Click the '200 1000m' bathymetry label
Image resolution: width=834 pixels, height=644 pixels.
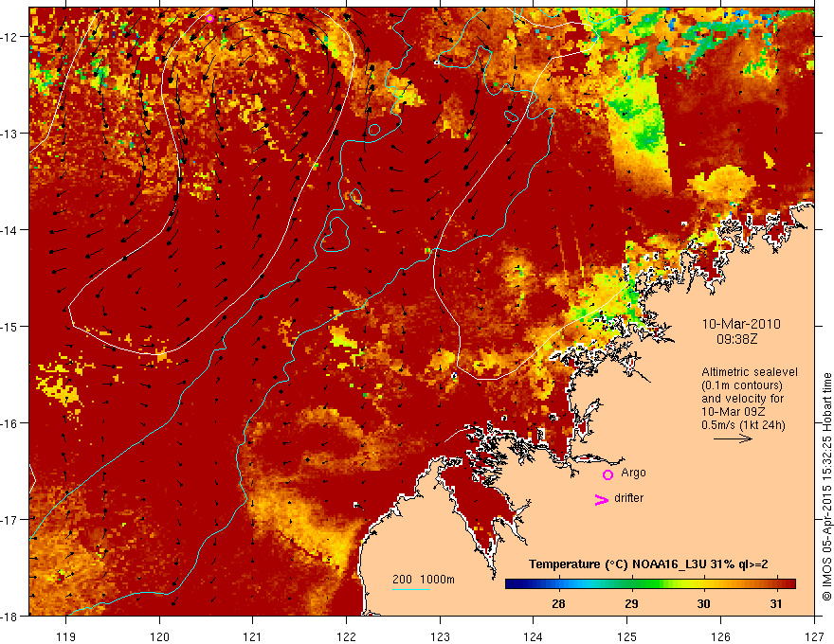click(424, 580)
